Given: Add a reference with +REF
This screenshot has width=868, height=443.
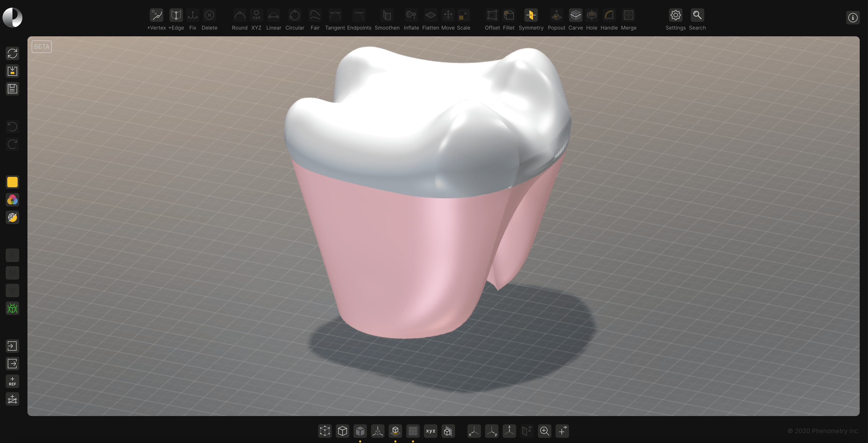Looking at the screenshot, I should click(12, 381).
